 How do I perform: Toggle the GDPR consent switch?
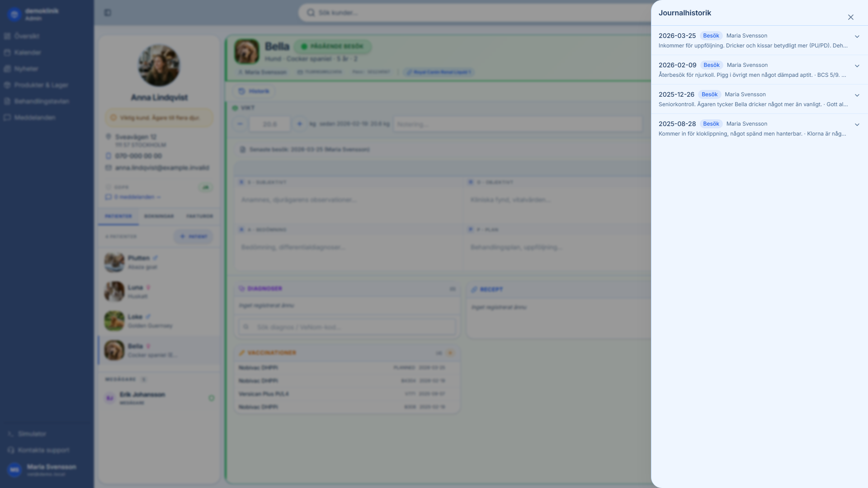point(206,187)
